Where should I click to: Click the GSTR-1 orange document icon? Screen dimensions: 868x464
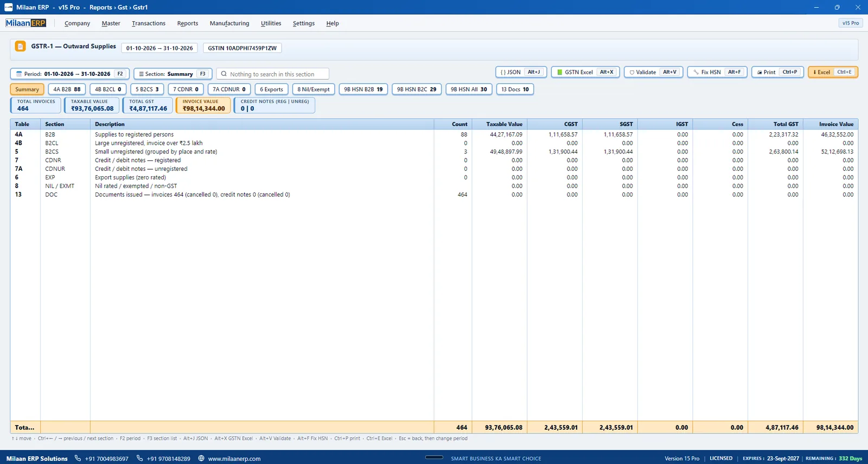(20, 47)
